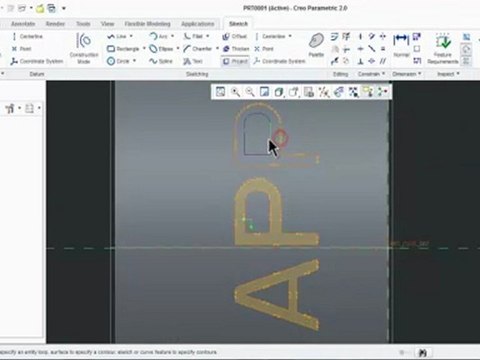Screen dimensions: 480x360
Task: Open the saved orientations icon
Action: (294, 92)
